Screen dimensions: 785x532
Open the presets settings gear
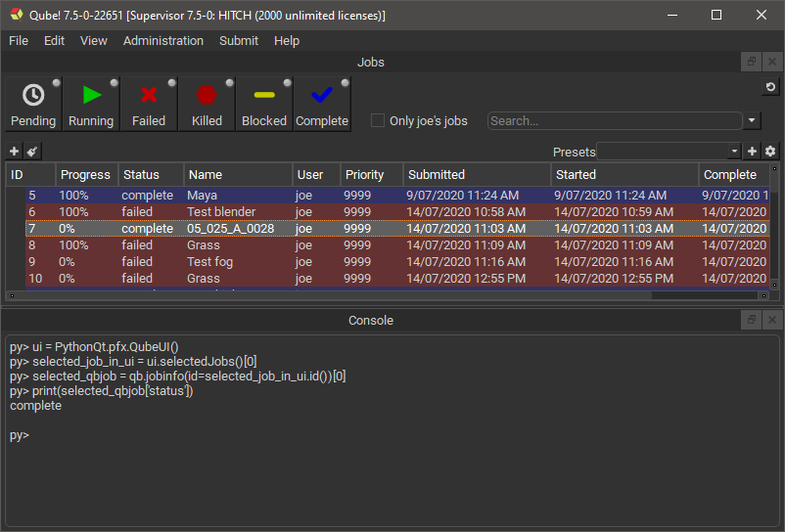pyautogui.click(x=770, y=152)
